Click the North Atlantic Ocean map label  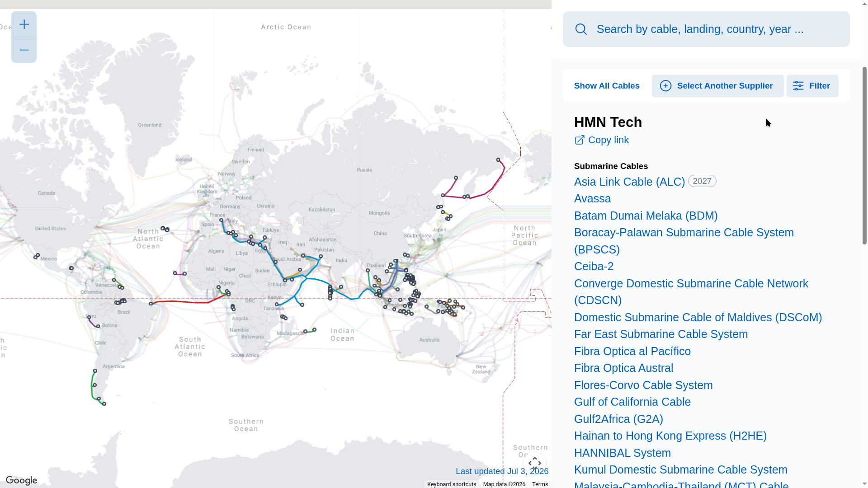pyautogui.click(x=148, y=239)
